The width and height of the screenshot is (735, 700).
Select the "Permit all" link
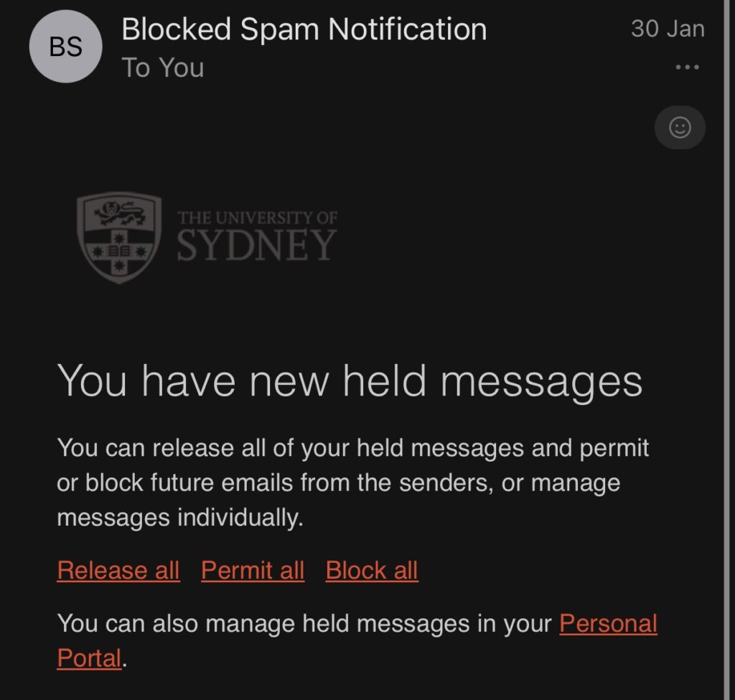pos(253,570)
